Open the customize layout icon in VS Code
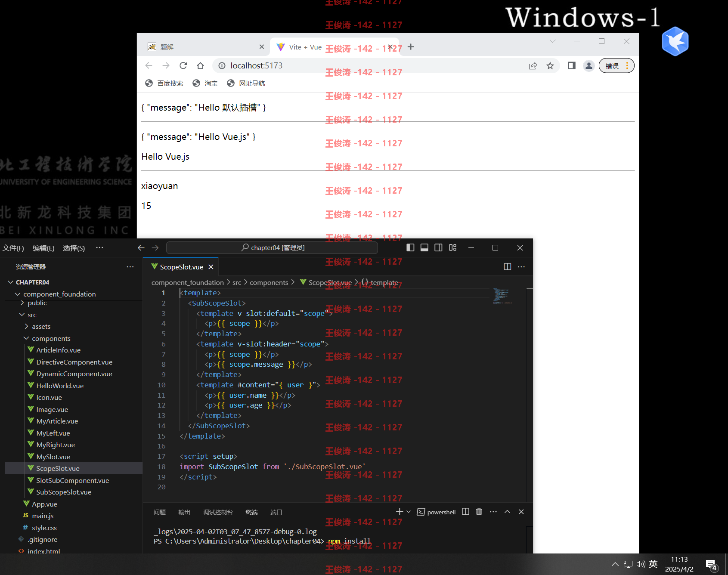 [452, 247]
